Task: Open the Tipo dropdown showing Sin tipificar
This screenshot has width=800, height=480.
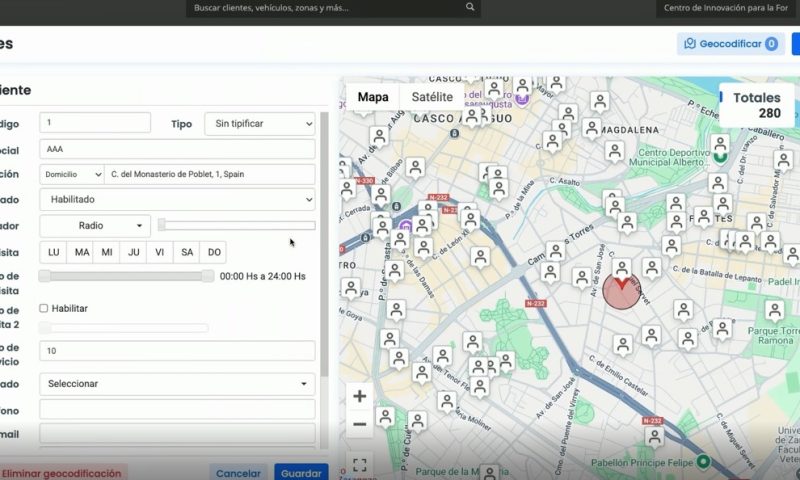Action: (x=259, y=124)
